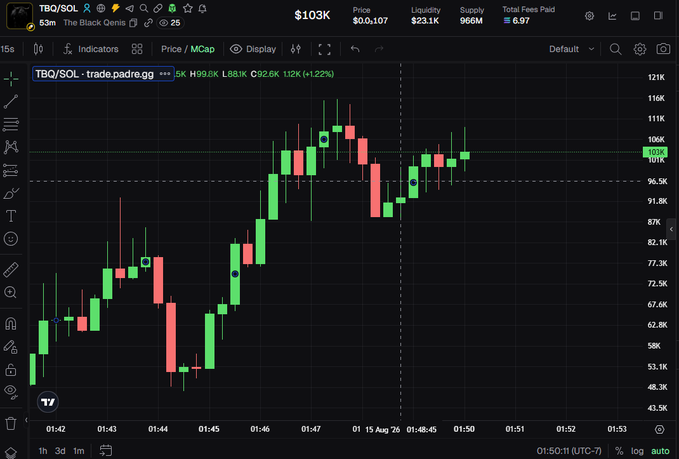This screenshot has height=459, width=679.
Task: Toggle auto scale mode
Action: tap(660, 451)
